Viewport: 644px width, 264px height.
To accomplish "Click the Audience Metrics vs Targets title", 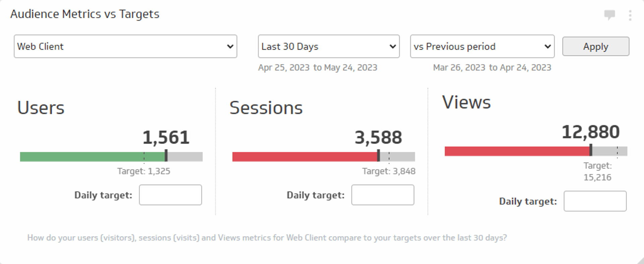I will pos(85,14).
